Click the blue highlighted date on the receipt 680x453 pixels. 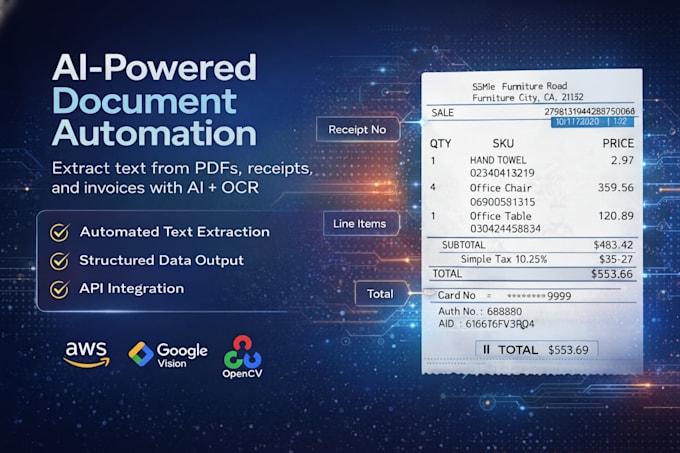(x=592, y=122)
